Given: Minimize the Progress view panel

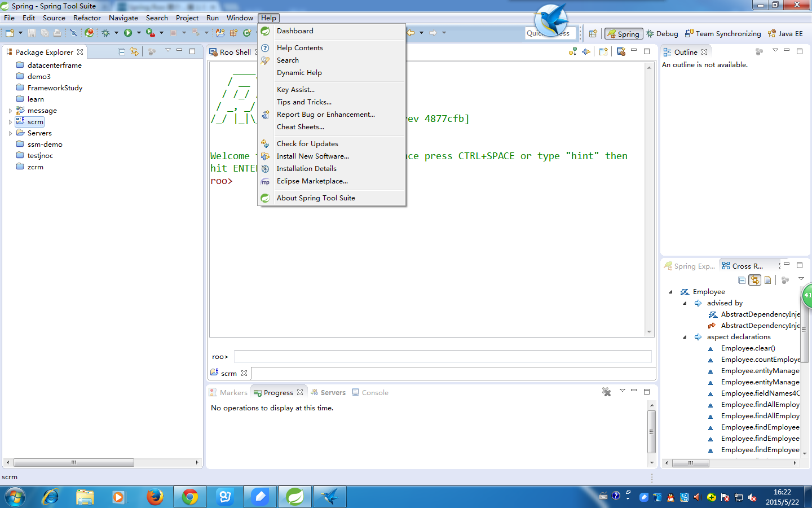Looking at the screenshot, I should [634, 391].
